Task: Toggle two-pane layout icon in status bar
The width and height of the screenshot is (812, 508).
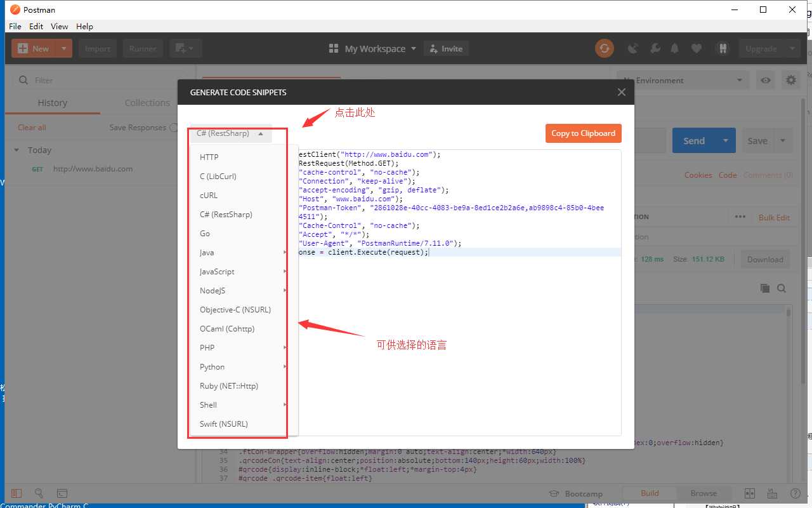Action: pyautogui.click(x=750, y=493)
